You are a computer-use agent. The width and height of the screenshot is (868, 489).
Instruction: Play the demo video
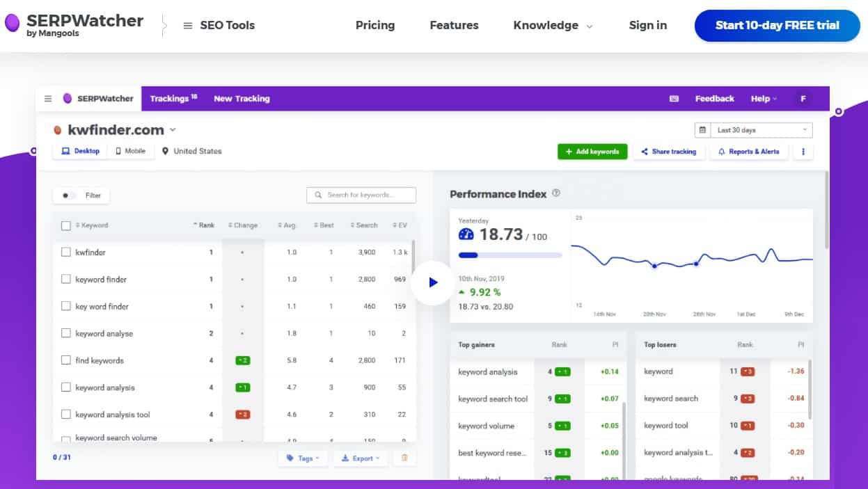tap(433, 282)
